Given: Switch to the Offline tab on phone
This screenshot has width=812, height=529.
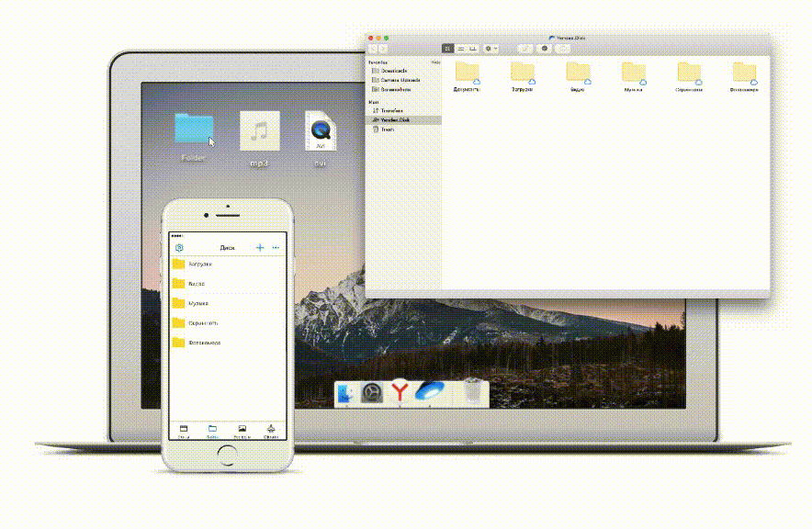Looking at the screenshot, I should 271,432.
